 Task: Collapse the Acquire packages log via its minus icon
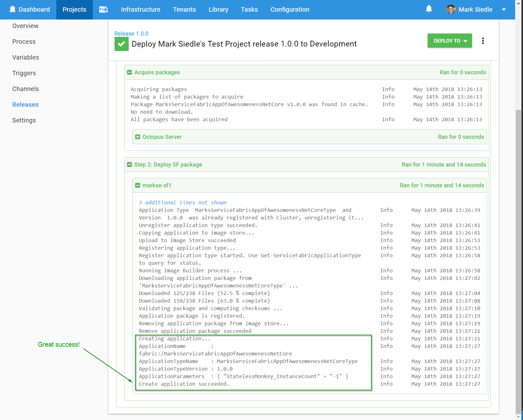pyautogui.click(x=129, y=72)
